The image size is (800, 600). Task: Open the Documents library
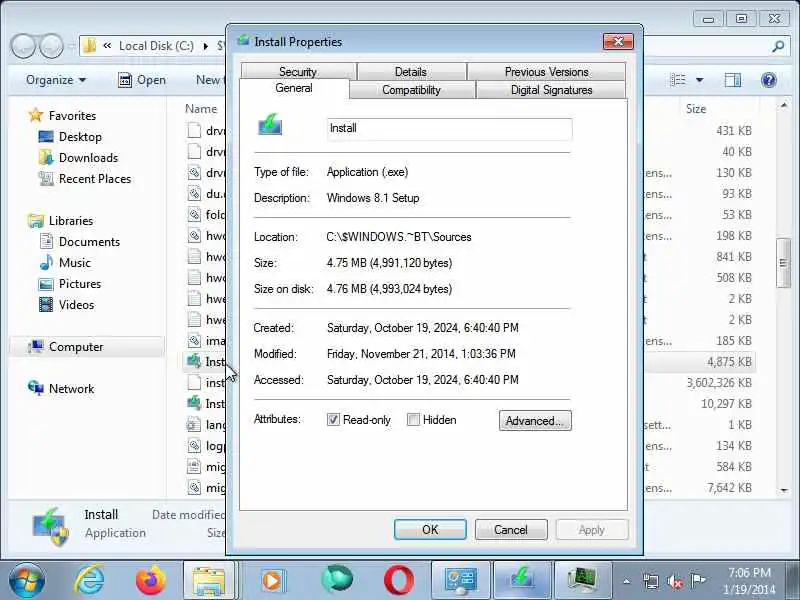pyautogui.click(x=89, y=242)
